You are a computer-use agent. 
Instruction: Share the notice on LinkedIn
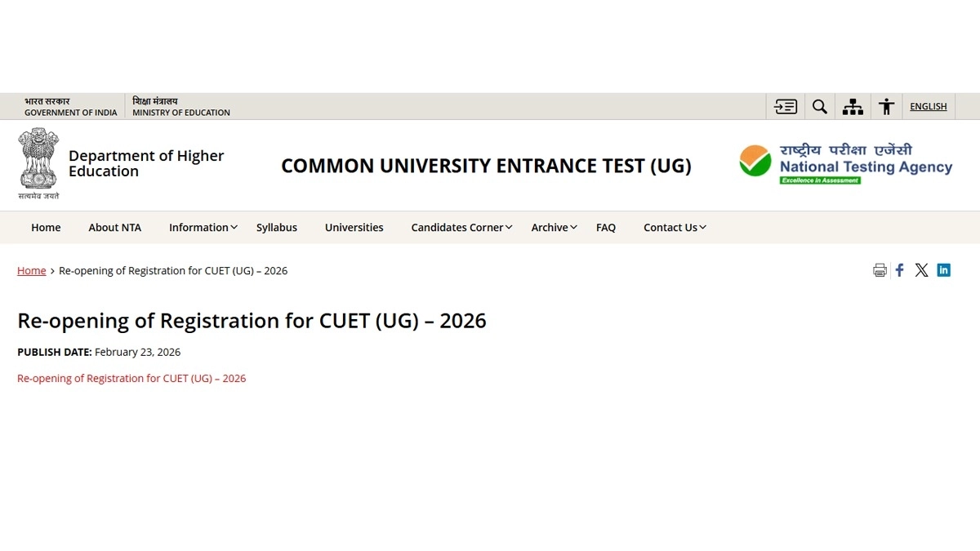(943, 269)
